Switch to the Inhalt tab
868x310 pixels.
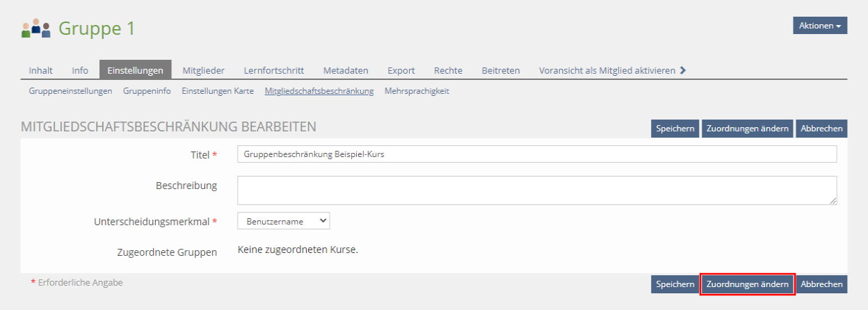tap(40, 70)
